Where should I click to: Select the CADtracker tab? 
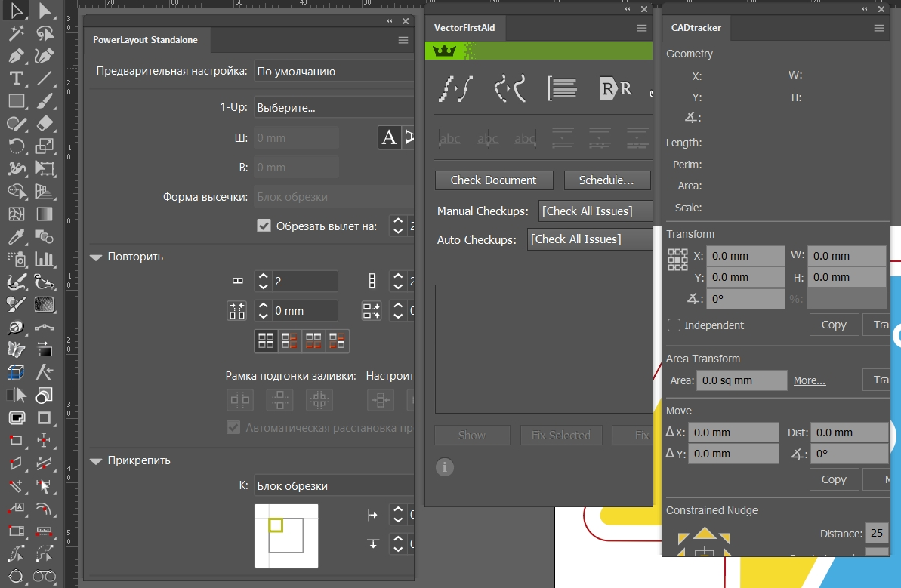696,28
